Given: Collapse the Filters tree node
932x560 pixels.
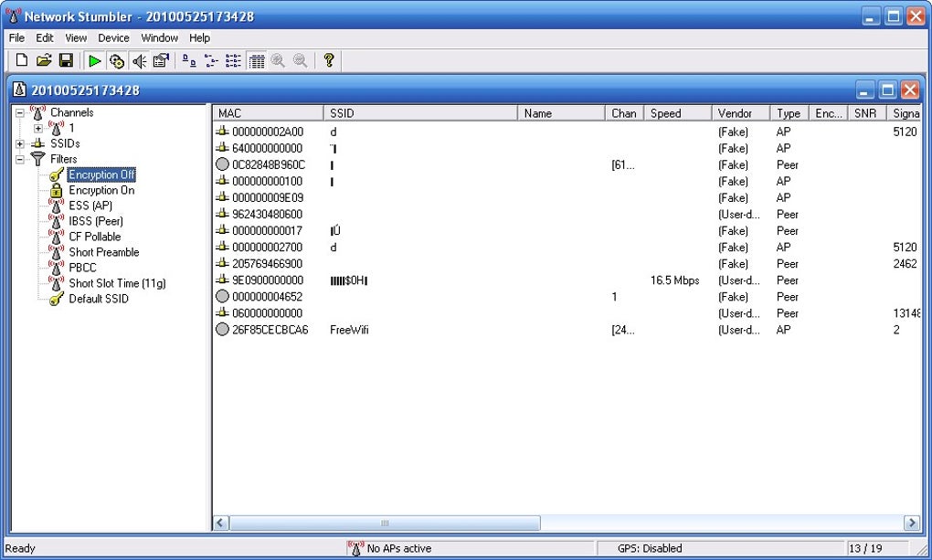Looking at the screenshot, I should coord(19,159).
